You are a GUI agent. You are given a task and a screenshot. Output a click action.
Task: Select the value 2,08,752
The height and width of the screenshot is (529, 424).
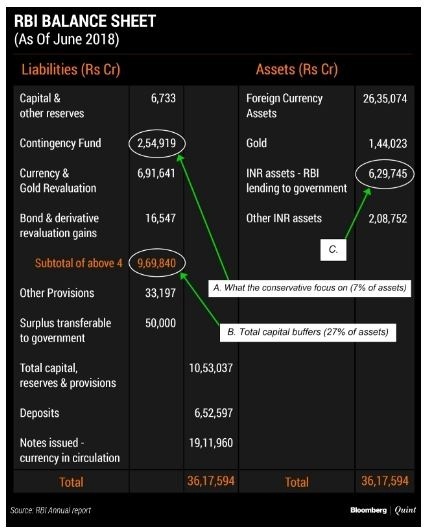coord(388,219)
